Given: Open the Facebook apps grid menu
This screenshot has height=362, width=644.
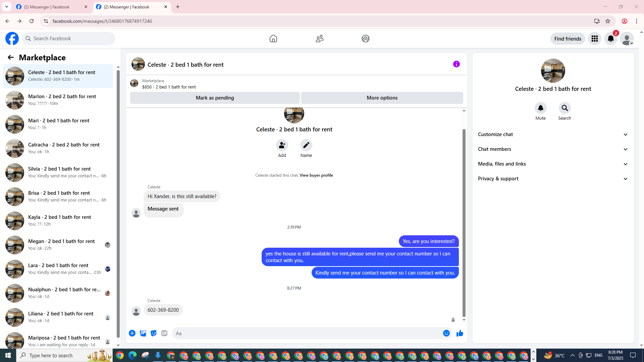Looking at the screenshot, I should coord(594,39).
